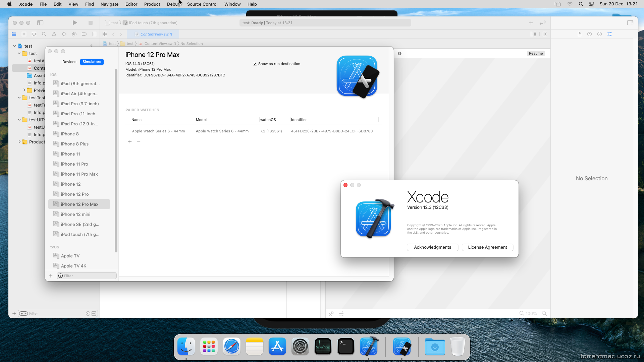Zoom in the preview canvas
The width and height of the screenshot is (644, 362).
pyautogui.click(x=544, y=313)
